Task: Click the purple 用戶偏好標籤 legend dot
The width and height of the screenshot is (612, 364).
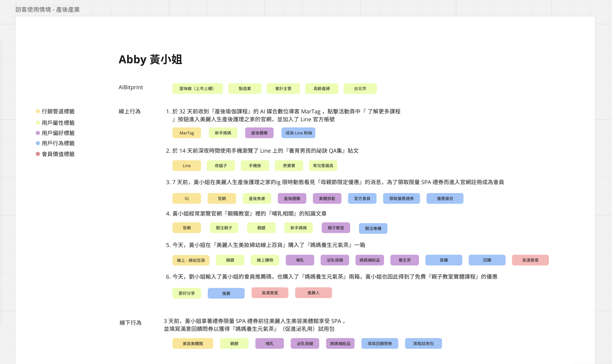Action: [38, 133]
